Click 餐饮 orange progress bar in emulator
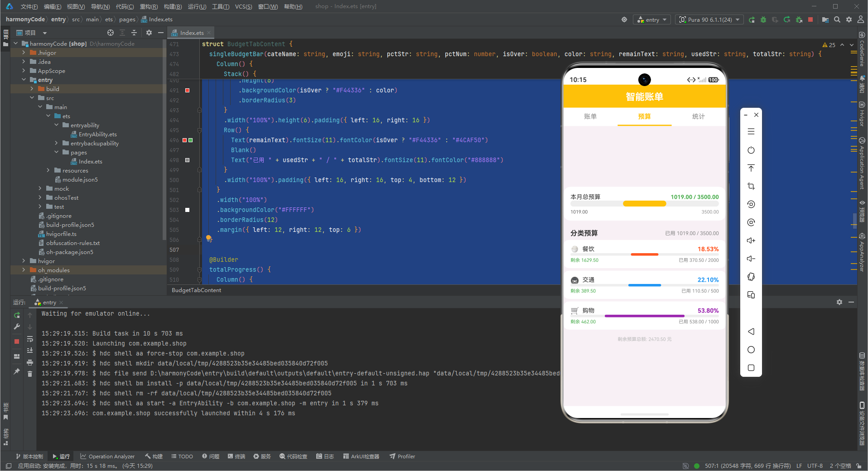 (645, 255)
